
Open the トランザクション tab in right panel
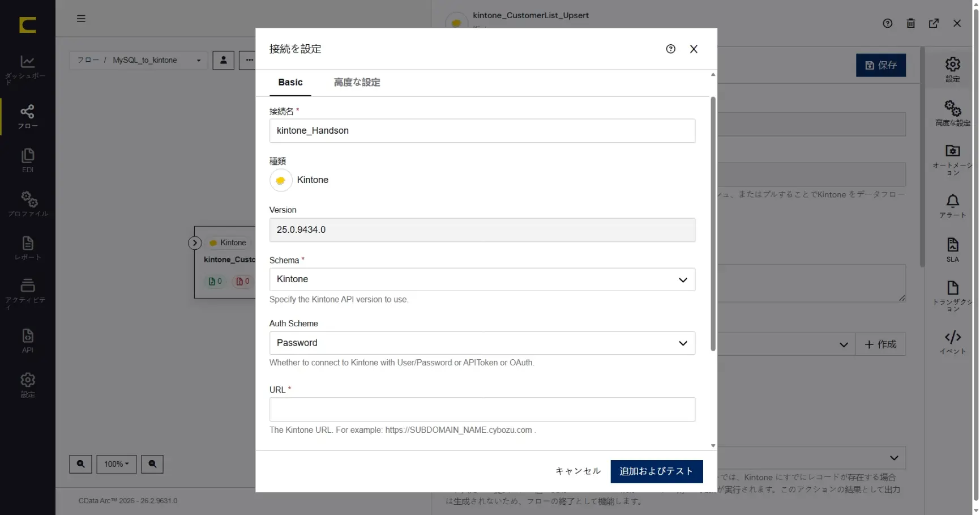952,296
